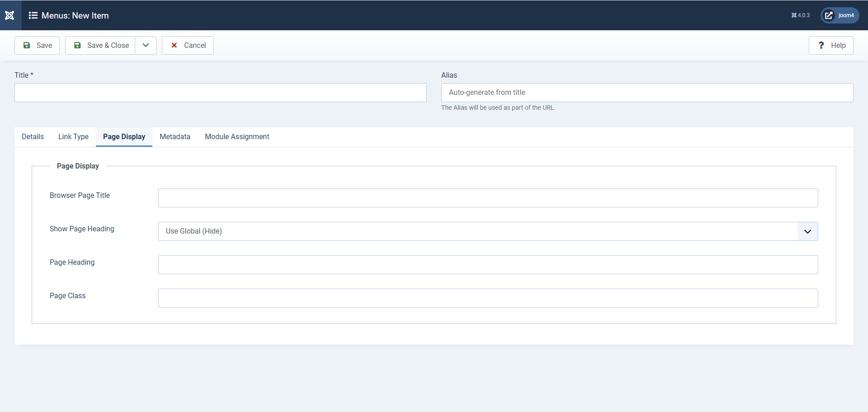This screenshot has width=868, height=412.
Task: Click the chevron on the Use Global (Hide) selector
Action: 807,231
